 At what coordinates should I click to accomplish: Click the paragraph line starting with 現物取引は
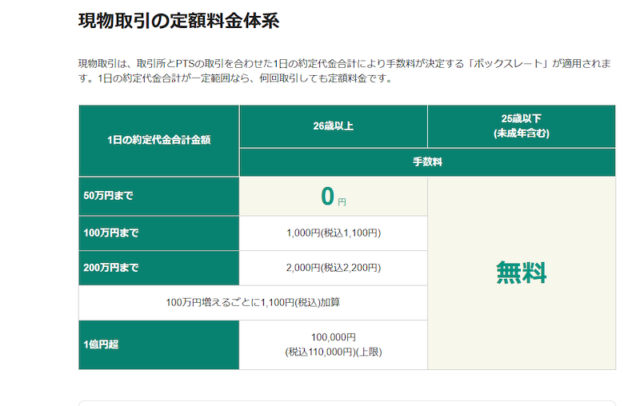click(300, 63)
